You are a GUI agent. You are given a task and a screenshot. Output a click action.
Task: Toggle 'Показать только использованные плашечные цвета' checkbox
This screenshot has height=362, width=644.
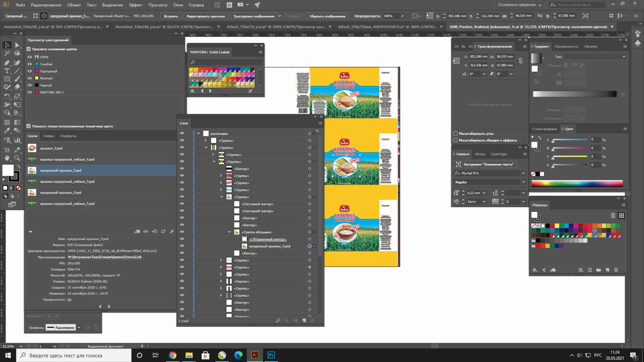pos(29,126)
